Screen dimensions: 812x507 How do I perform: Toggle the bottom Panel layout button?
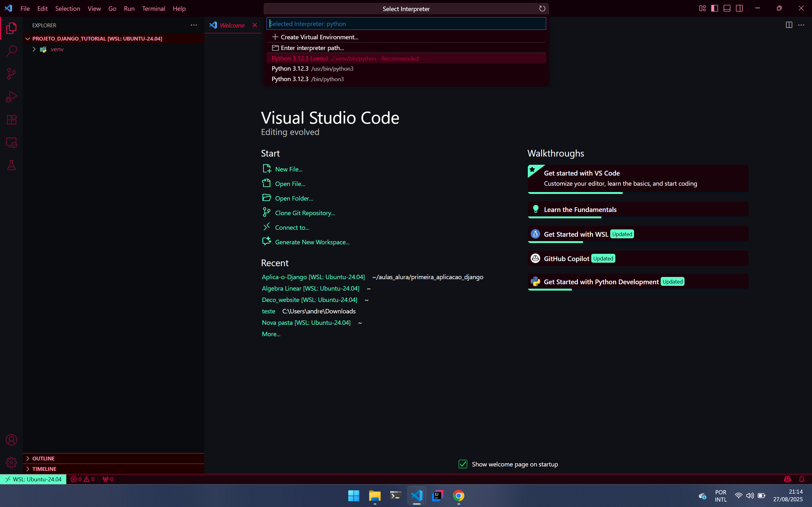(727, 8)
